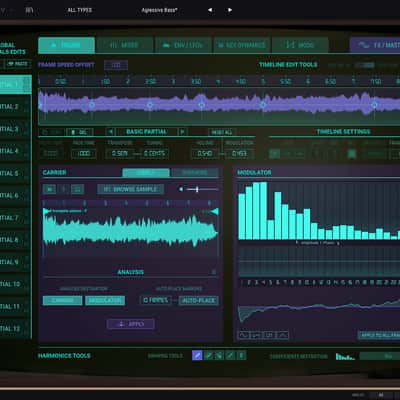Select the timeline marker near position 5
The height and width of the screenshot is (400, 400).
(263, 105)
